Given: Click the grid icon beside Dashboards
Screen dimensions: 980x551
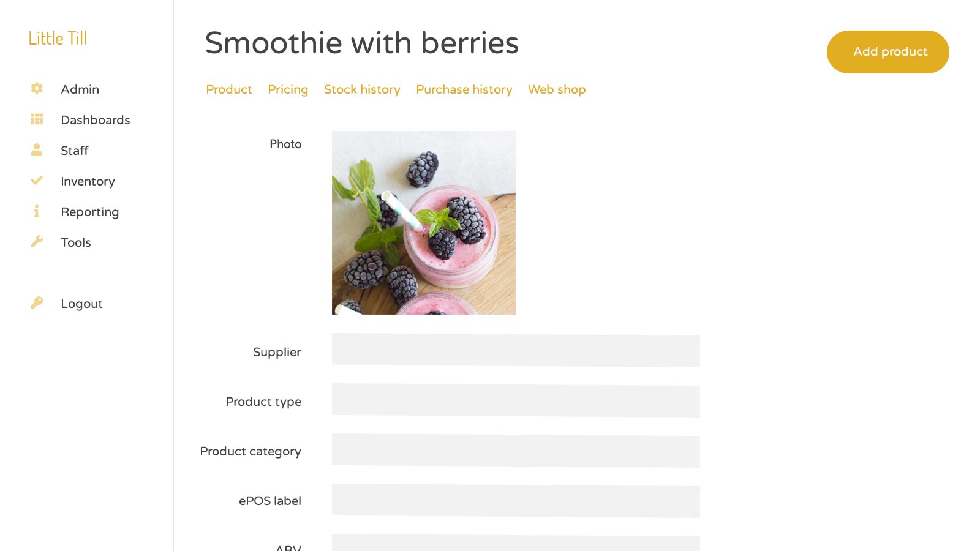Looking at the screenshot, I should [37, 119].
